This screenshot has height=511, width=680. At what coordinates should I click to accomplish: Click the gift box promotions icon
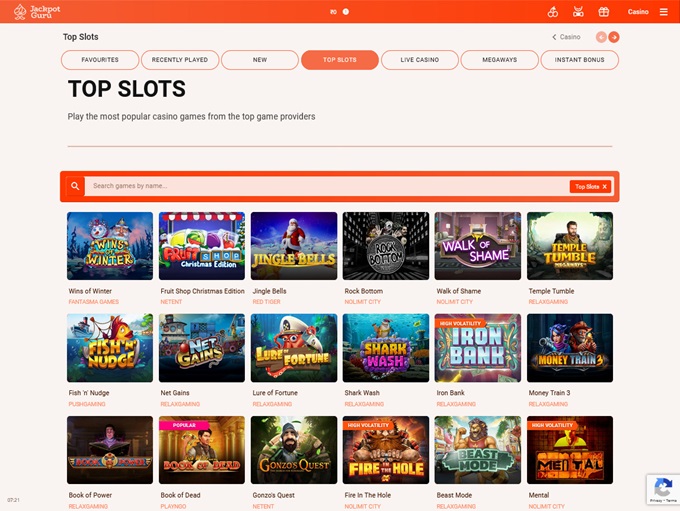point(604,12)
